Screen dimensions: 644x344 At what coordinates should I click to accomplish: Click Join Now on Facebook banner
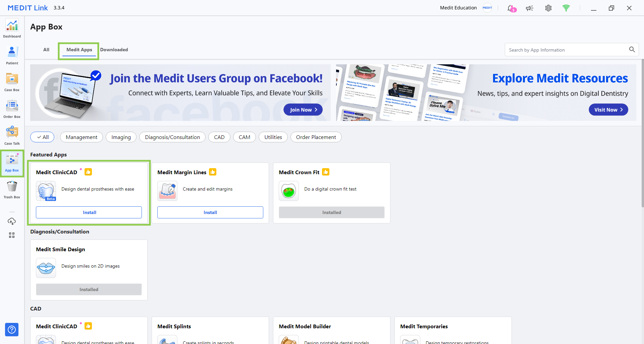point(303,110)
